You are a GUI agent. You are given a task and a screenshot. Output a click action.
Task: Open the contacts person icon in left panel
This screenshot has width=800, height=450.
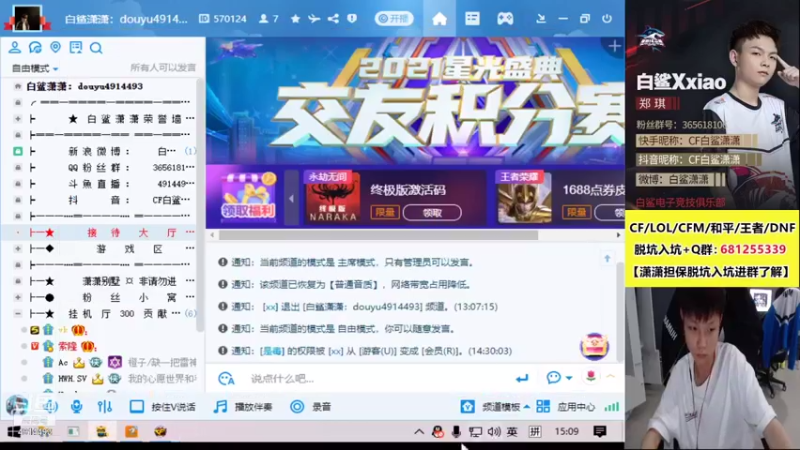[x=15, y=47]
